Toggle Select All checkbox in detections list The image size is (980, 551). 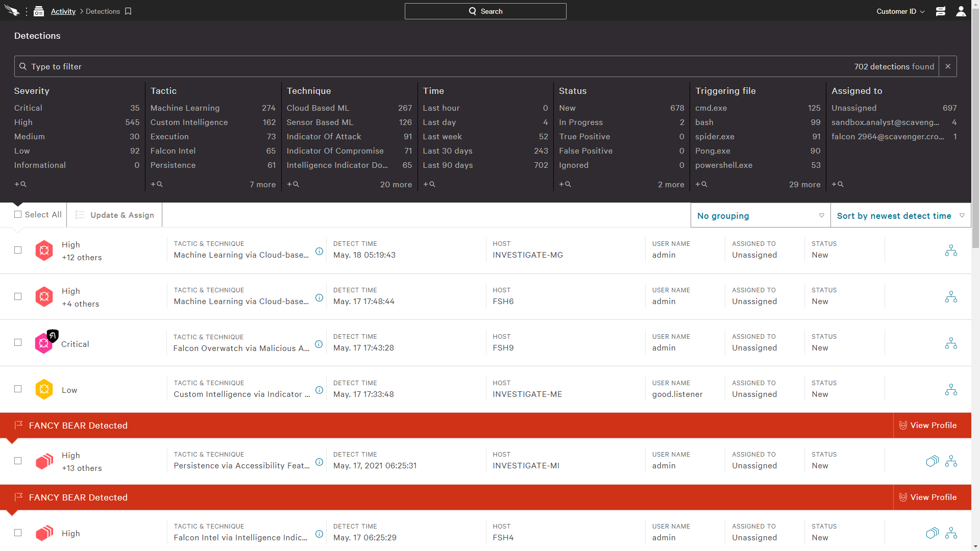pos(17,215)
